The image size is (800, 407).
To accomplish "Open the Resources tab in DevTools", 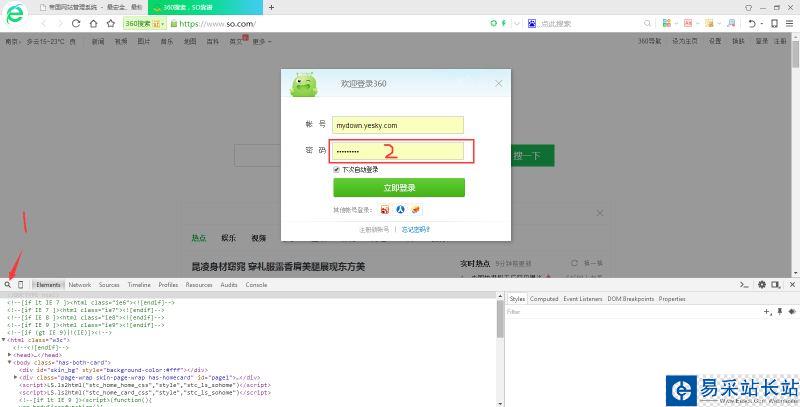I will click(199, 285).
